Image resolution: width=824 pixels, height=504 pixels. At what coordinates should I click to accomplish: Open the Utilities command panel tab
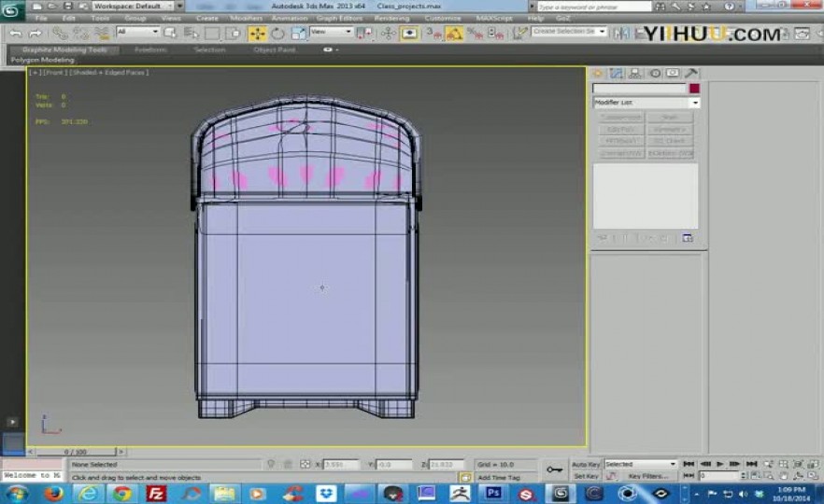(x=691, y=74)
